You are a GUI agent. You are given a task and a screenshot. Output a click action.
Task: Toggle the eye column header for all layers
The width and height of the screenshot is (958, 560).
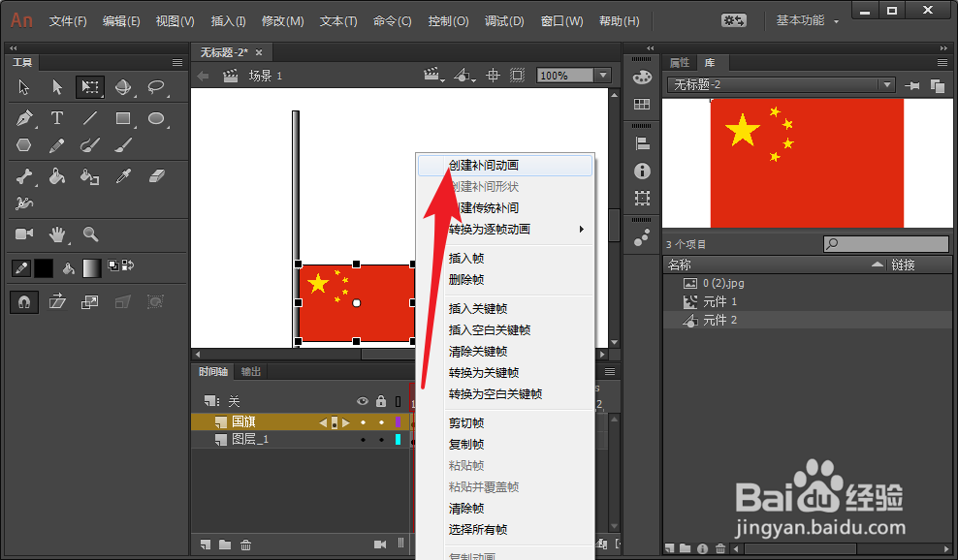point(363,401)
